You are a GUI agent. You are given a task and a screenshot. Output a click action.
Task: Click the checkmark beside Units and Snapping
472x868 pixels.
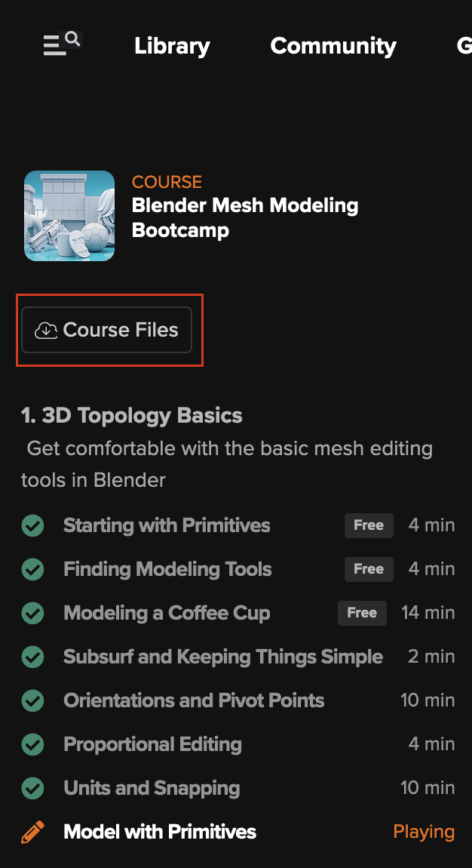(x=32, y=787)
